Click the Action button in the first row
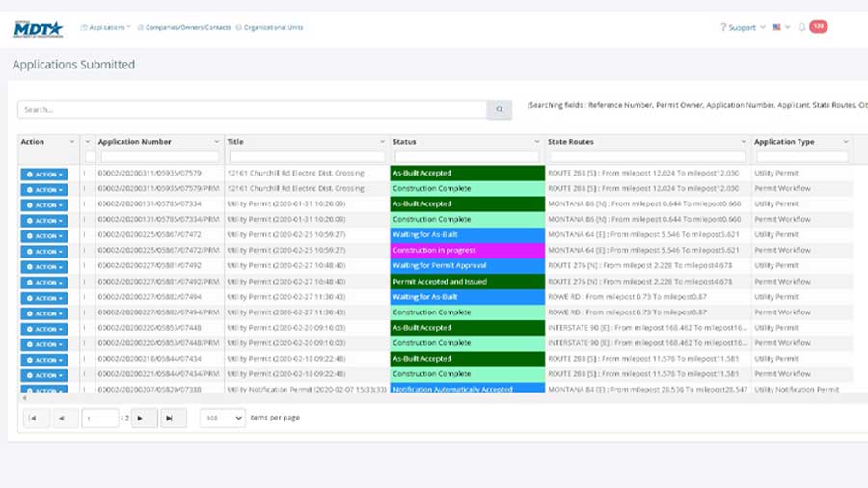868x488 pixels. 44,175
